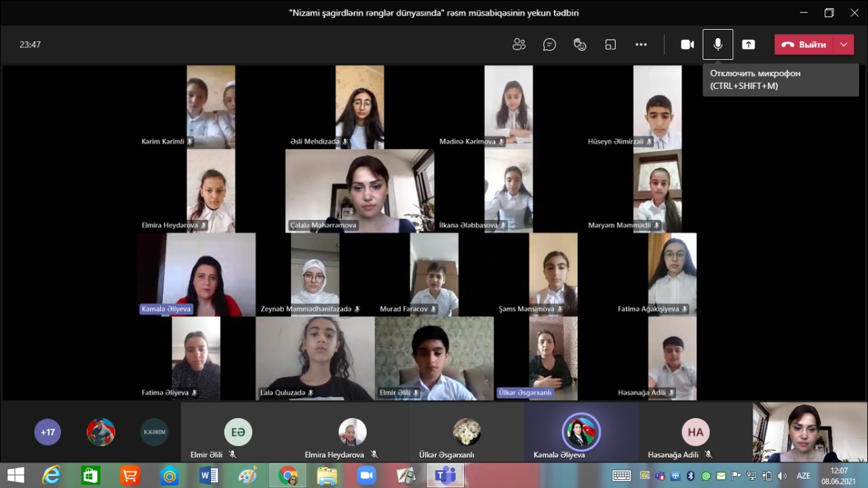The height and width of the screenshot is (488, 868).
Task: Click Kəmalə Əliyeva's highlighted avatar in bottom strip
Action: (581, 432)
